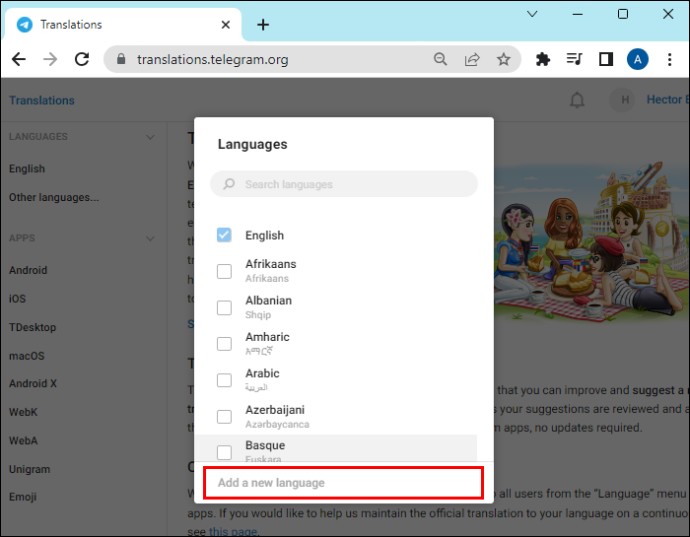The image size is (690, 537).
Task: Open the zoom magnifier icon in address bar
Action: click(440, 59)
